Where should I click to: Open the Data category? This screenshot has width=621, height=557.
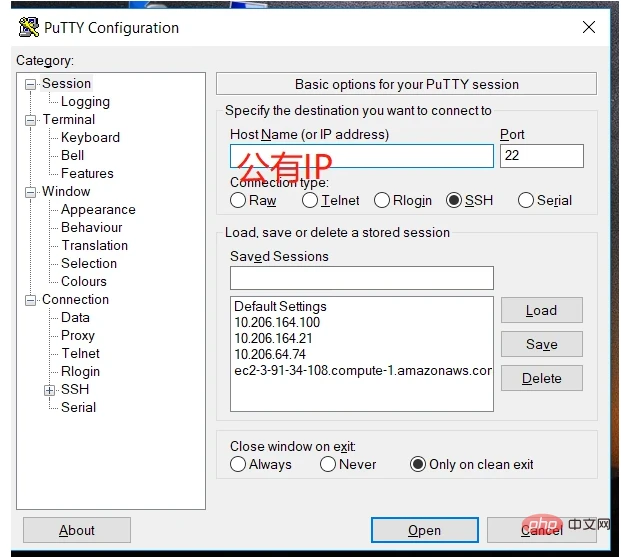click(x=75, y=317)
